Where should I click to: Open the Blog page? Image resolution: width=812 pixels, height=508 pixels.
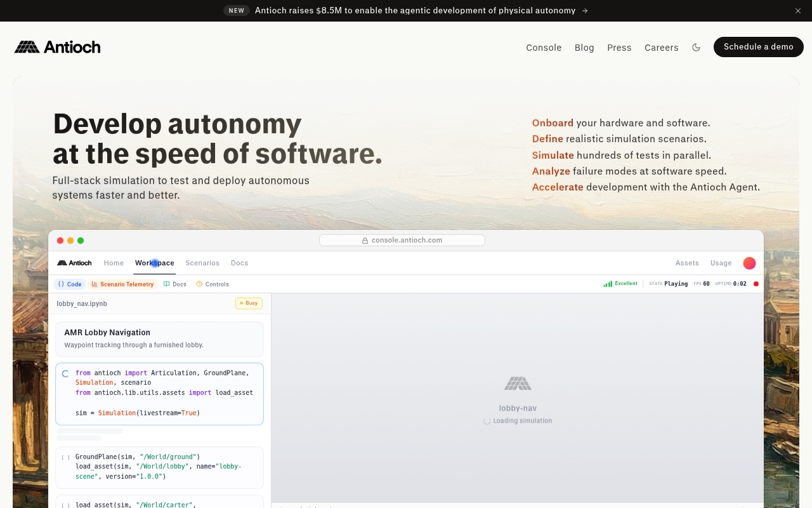coord(584,48)
